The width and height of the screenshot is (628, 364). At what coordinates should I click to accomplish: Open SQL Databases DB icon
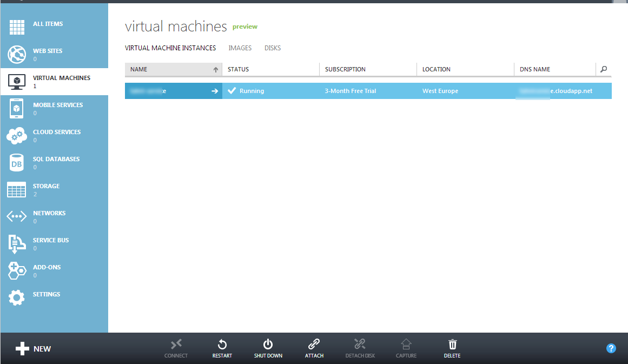16,163
